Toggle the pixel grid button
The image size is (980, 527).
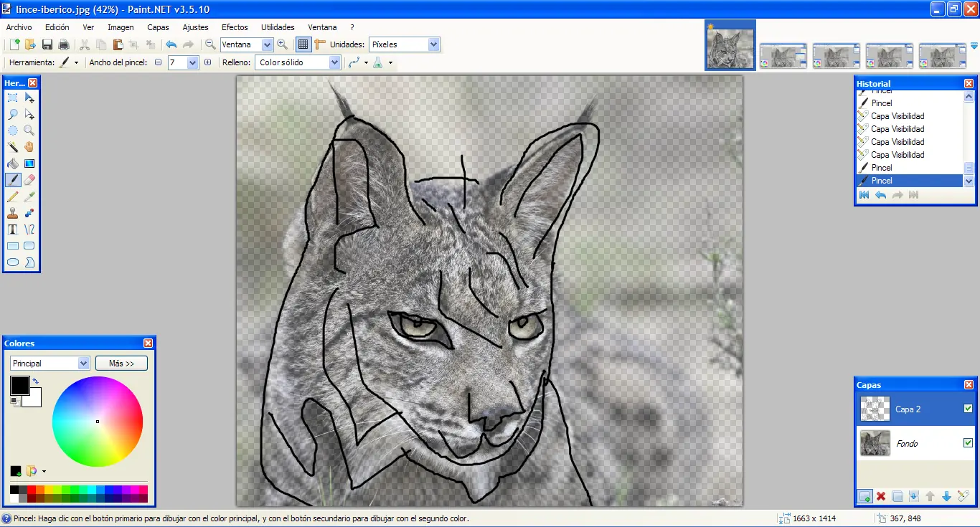point(303,44)
